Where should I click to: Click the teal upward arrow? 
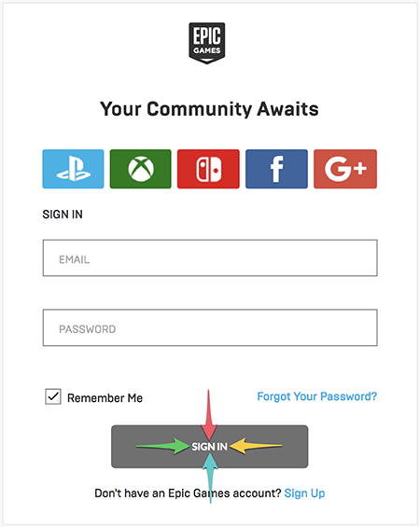210,478
